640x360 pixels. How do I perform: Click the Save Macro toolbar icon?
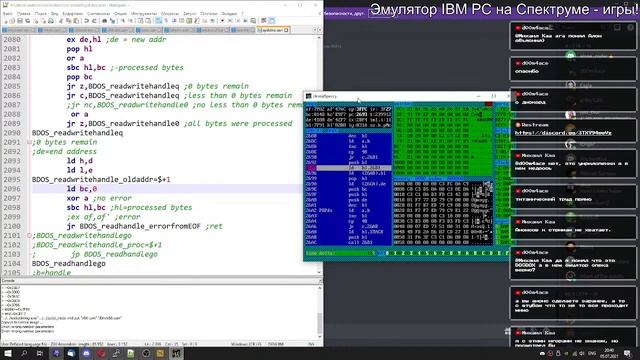click(253, 20)
